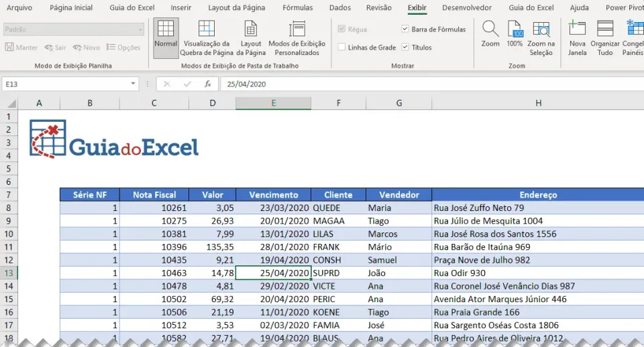
Task: Select address Avenida Ator Marques Júnior 446
Action: [x=538, y=299]
